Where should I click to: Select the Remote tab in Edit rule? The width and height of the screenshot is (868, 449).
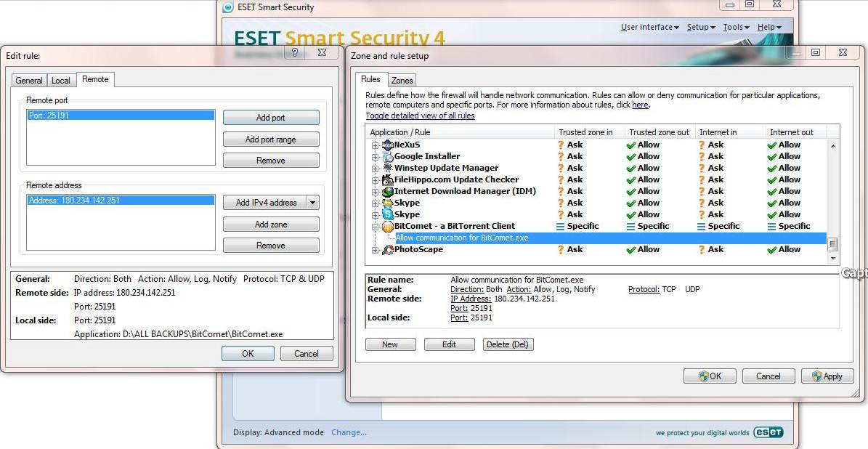coord(95,79)
